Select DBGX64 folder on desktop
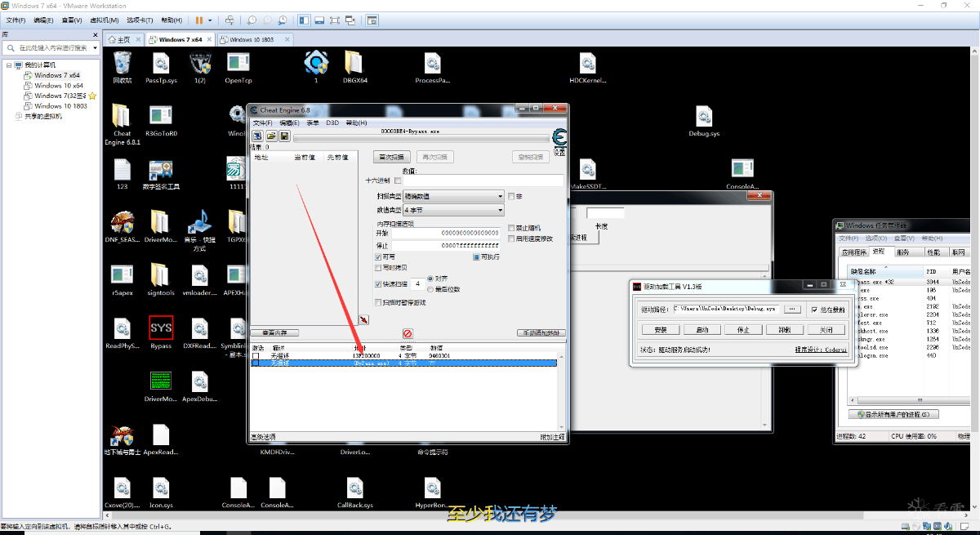Screen dimensions: 980x535 (x=354, y=68)
